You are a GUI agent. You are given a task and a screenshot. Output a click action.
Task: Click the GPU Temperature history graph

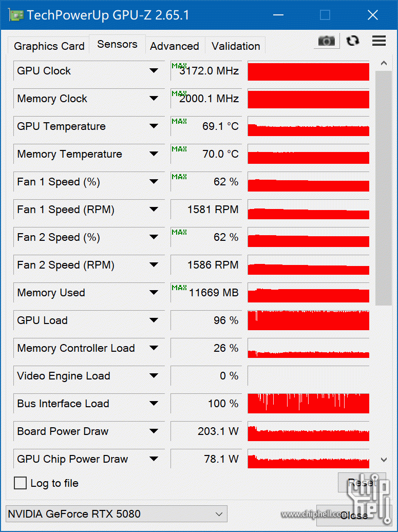(309, 126)
